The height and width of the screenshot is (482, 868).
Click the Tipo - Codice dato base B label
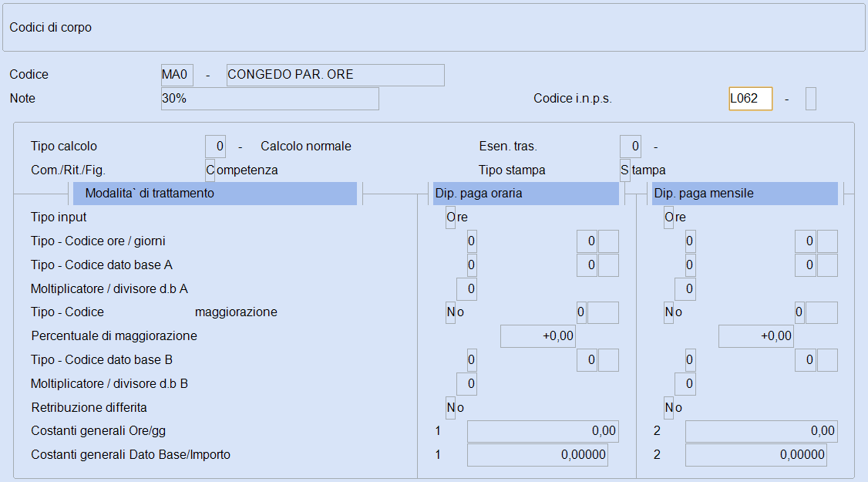[102, 359]
